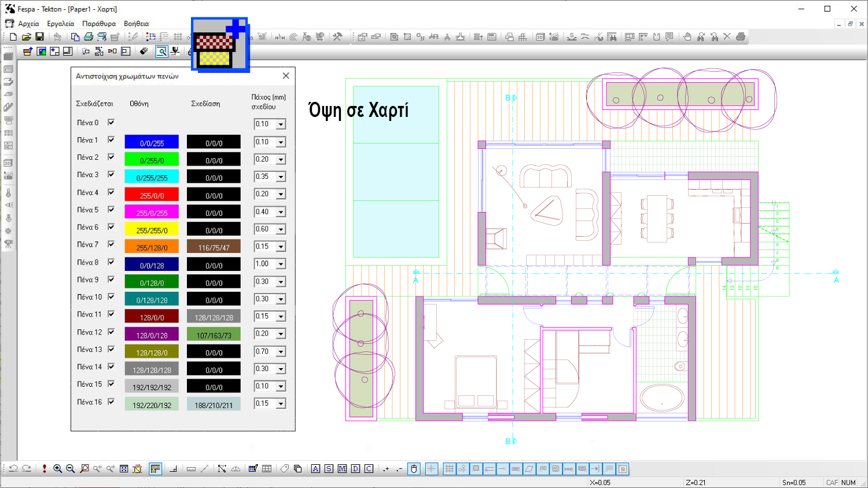Click the red exclamation mark icon
868x488 pixels.
(x=44, y=469)
